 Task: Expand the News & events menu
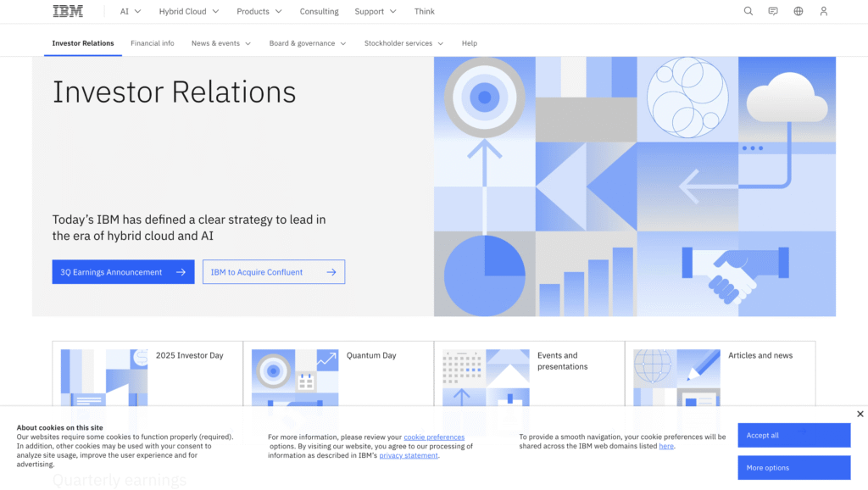[x=220, y=43]
